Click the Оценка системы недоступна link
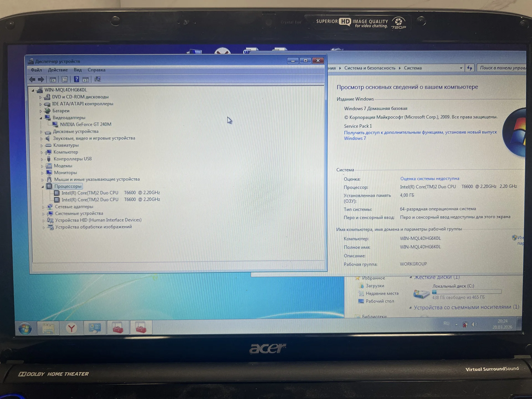The height and width of the screenshot is (399, 532). pyautogui.click(x=429, y=179)
